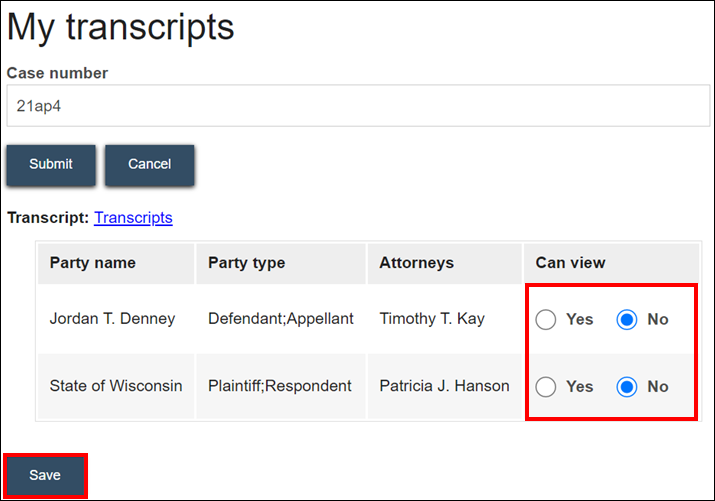This screenshot has height=501, width=715.
Task: Click the Jordan T. Denney party name
Action: click(x=112, y=319)
